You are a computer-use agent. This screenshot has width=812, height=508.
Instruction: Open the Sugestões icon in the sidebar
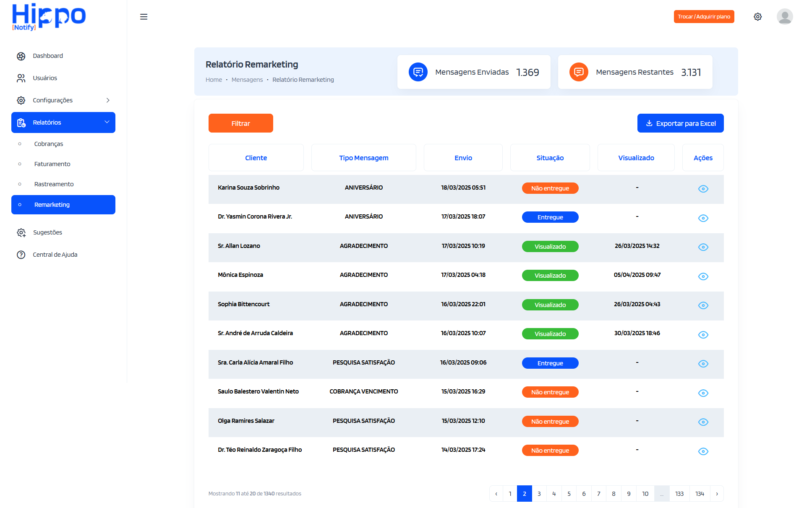coord(21,232)
